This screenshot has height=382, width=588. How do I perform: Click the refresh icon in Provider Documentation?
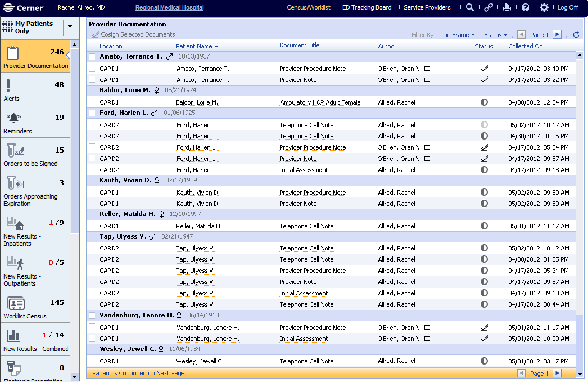point(576,35)
